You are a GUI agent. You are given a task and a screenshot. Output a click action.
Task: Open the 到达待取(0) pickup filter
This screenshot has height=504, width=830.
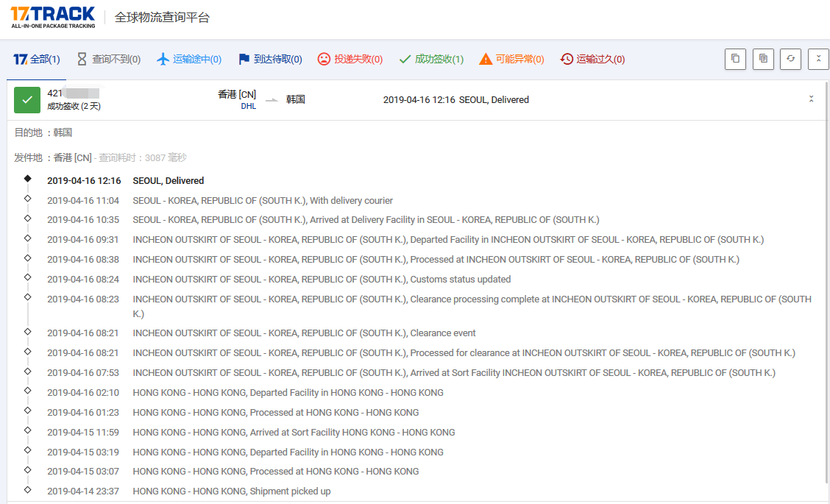click(270, 60)
